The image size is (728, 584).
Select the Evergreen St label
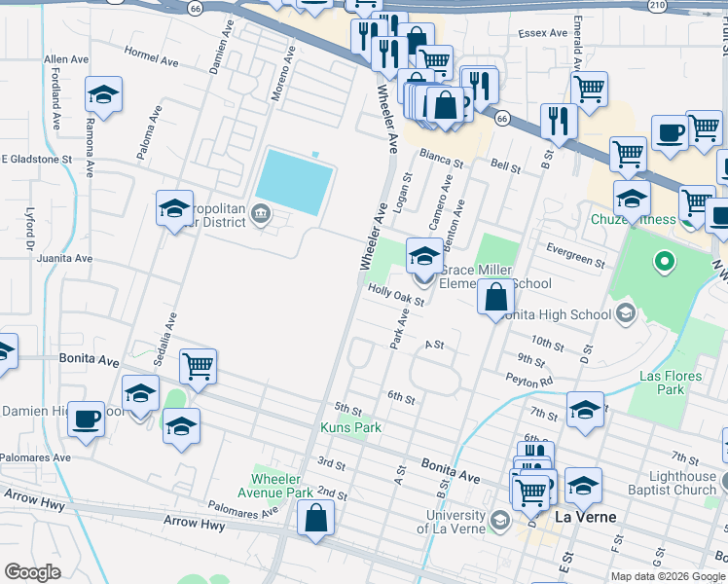(576, 256)
